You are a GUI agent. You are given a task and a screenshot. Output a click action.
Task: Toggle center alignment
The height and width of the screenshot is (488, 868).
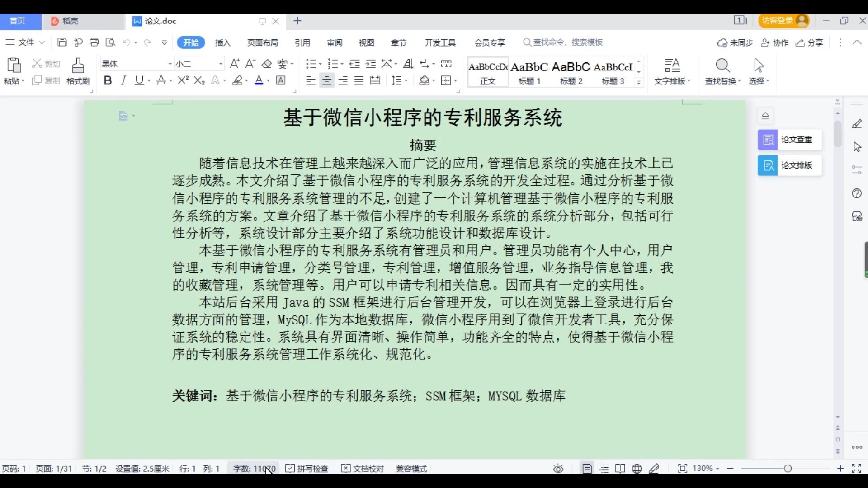326,80
